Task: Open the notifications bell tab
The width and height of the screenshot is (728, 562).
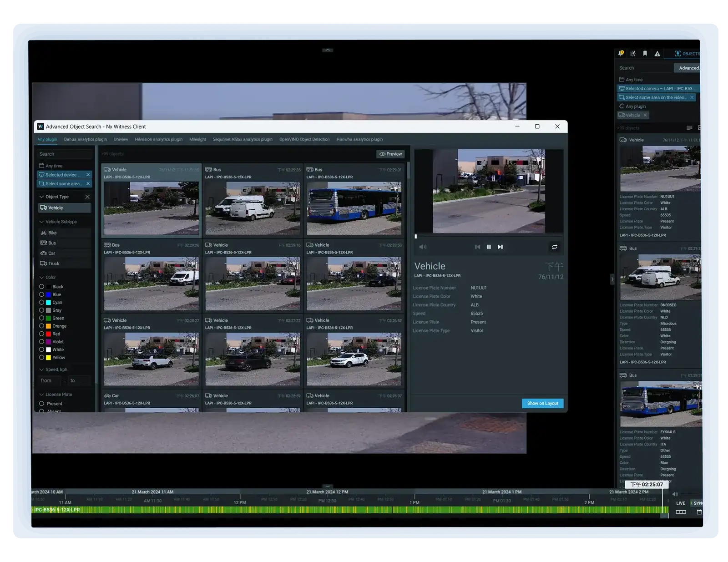Action: (621, 53)
